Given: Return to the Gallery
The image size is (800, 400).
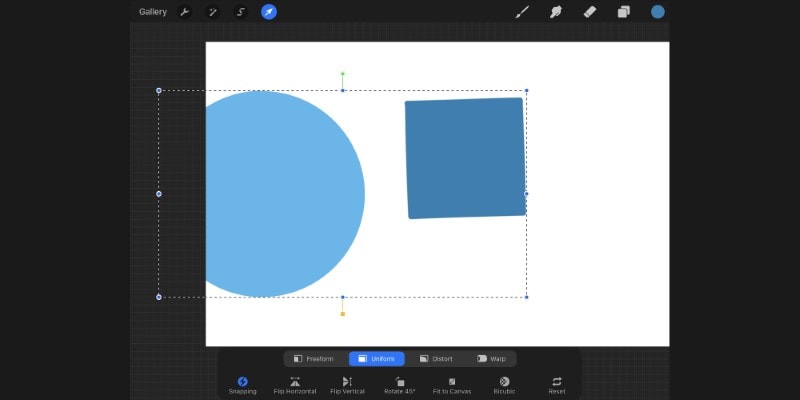Looking at the screenshot, I should [x=153, y=12].
